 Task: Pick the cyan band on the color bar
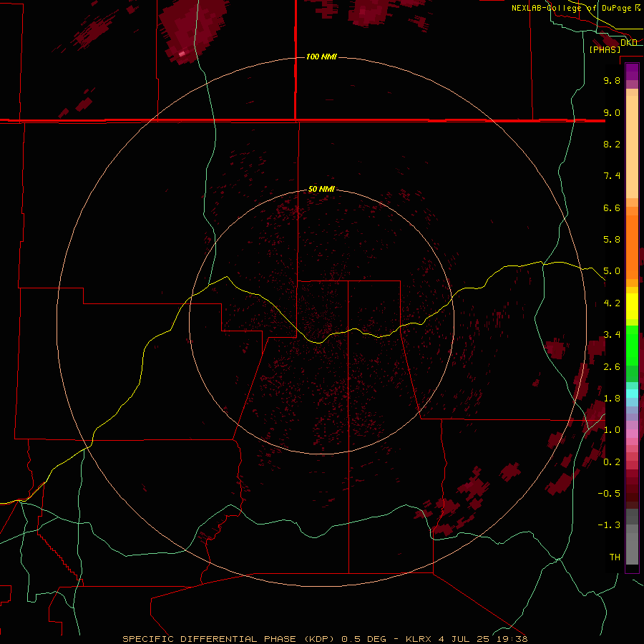coord(632,394)
